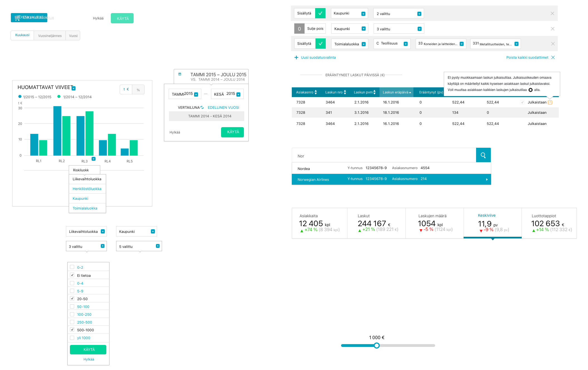Click the shopping cart icon on blue button
This screenshot has height=370, width=588.
pyautogui.click(x=17, y=18)
